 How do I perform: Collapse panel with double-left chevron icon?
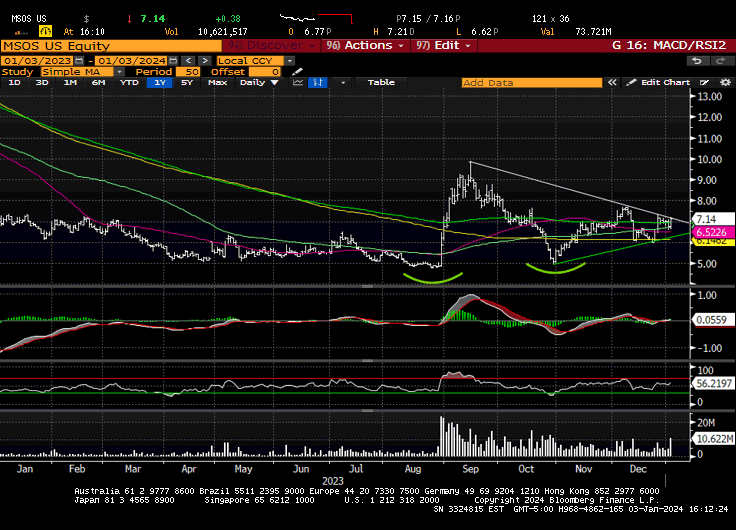coord(612,83)
